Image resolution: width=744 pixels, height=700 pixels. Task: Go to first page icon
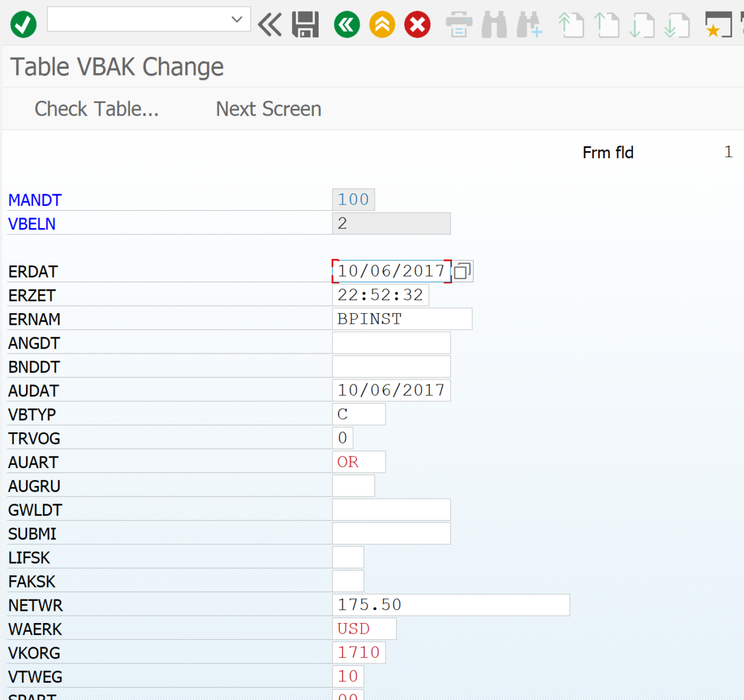tap(571, 25)
